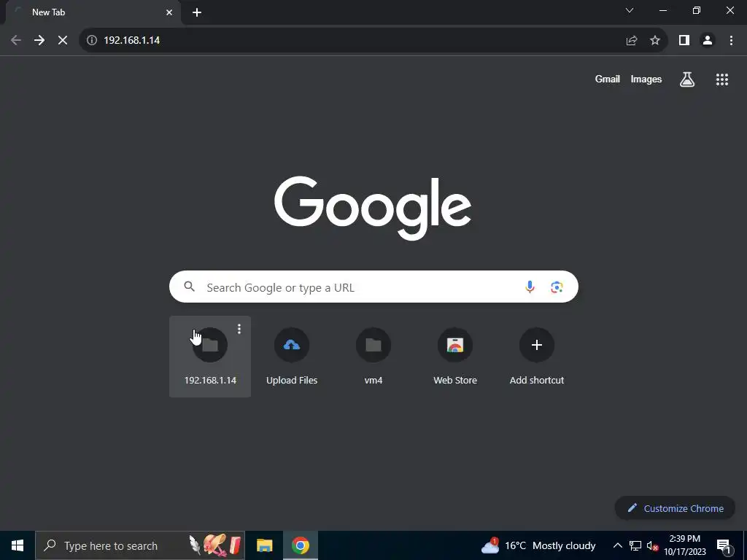The height and width of the screenshot is (560, 747).
Task: Click magnifier icon in Google search box
Action: point(190,287)
